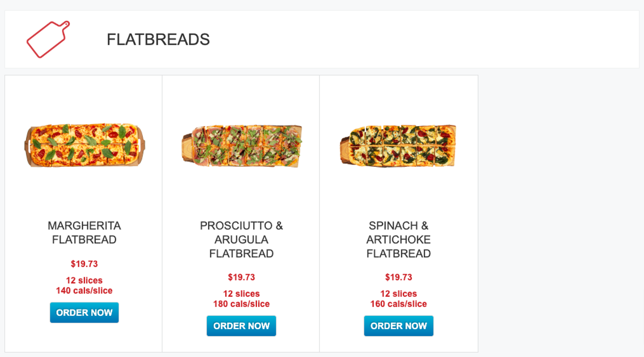Order the Margherita Flatbread now

[x=84, y=313]
